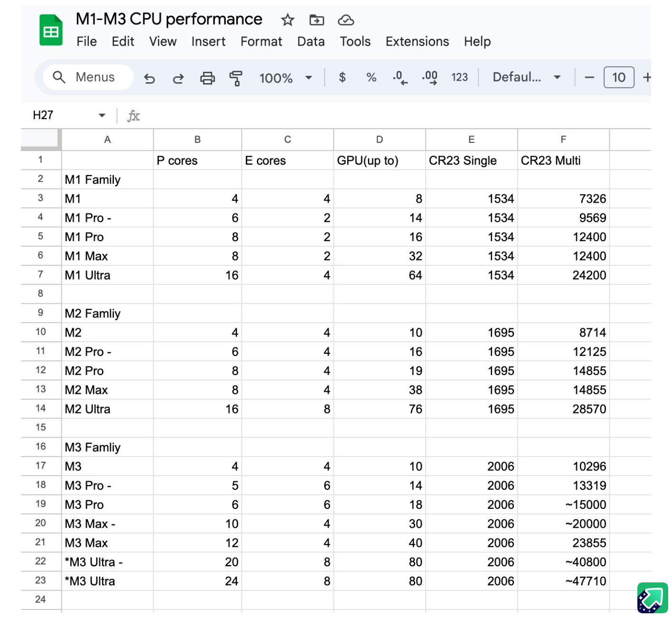Click the "M3 Max -" cell
This screenshot has width=672, height=618.
(x=107, y=524)
